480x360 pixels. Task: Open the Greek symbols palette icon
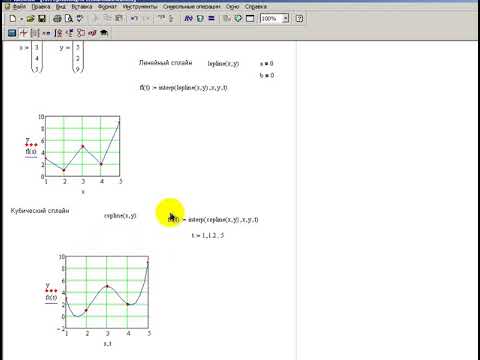coord(92,33)
